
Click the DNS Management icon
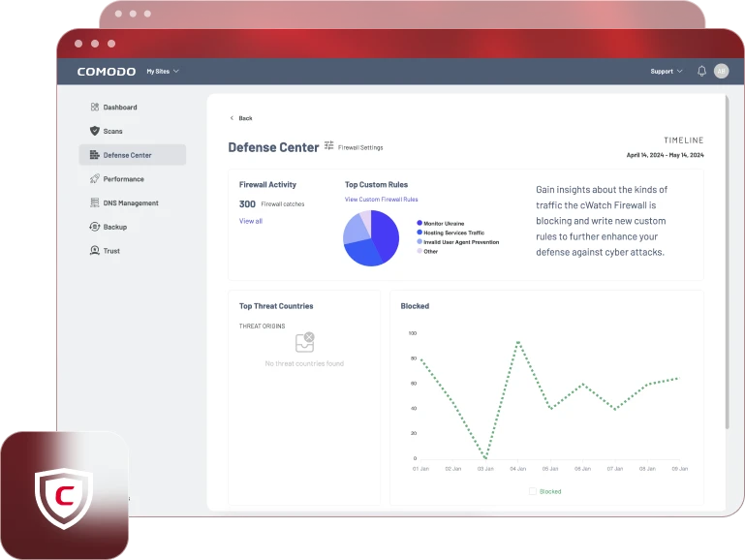pos(94,203)
